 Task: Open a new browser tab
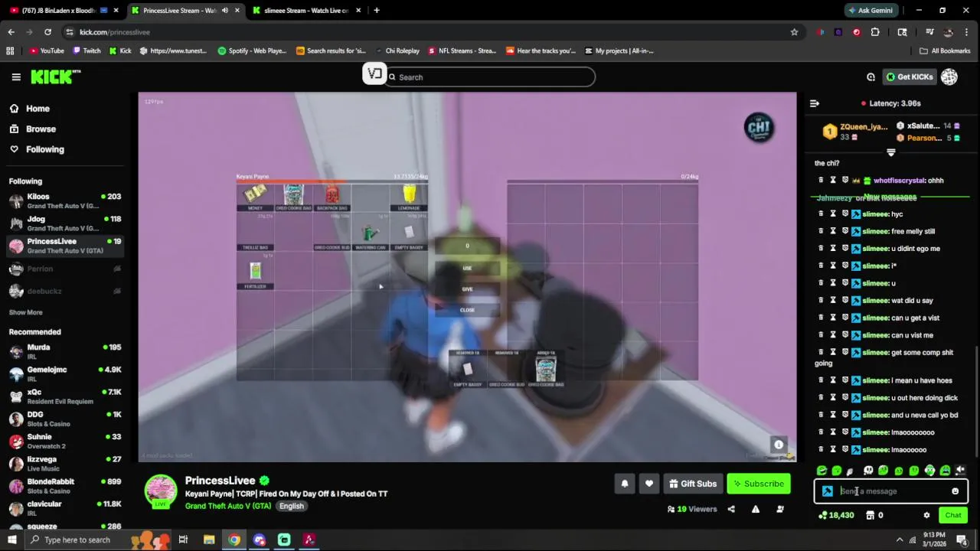(x=377, y=10)
